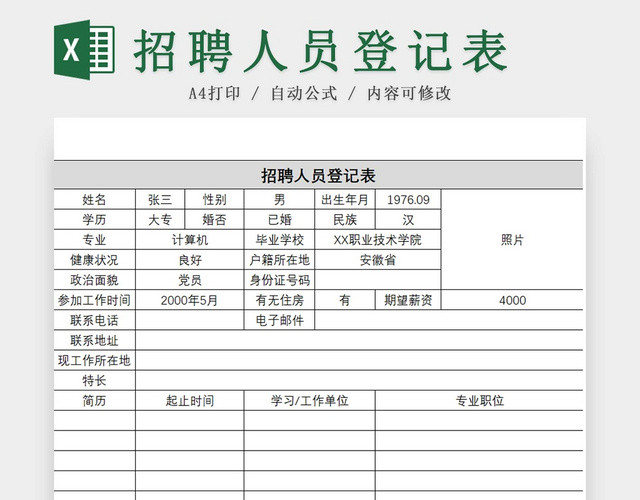
Task: Select the 政治面貌 label cell
Action: pyautogui.click(x=94, y=280)
